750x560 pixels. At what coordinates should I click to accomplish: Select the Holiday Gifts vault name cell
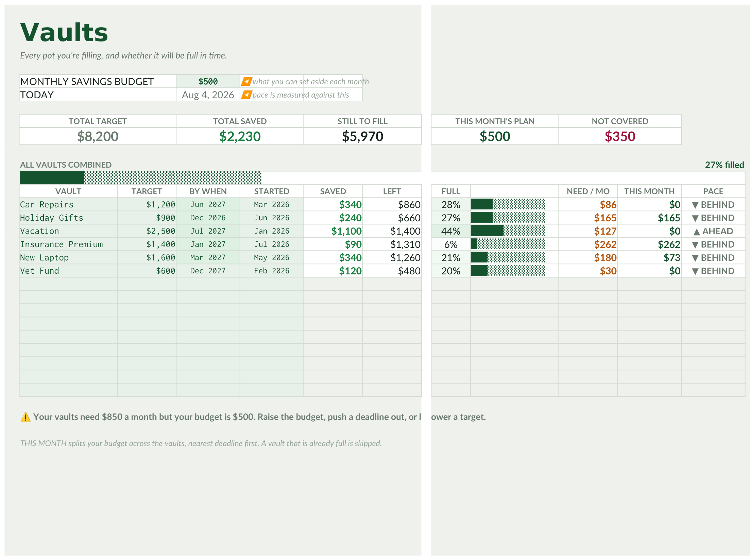[x=68, y=218]
